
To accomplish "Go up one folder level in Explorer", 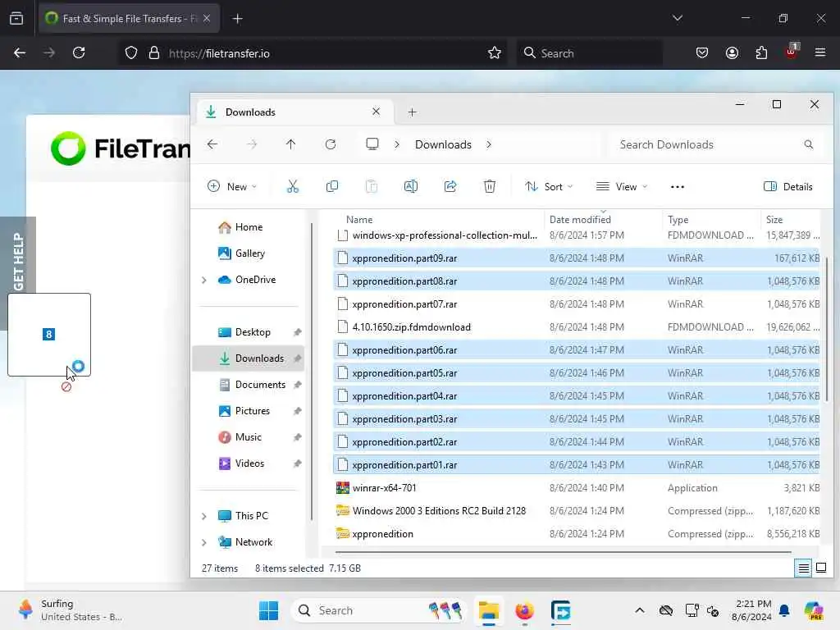I will click(291, 144).
